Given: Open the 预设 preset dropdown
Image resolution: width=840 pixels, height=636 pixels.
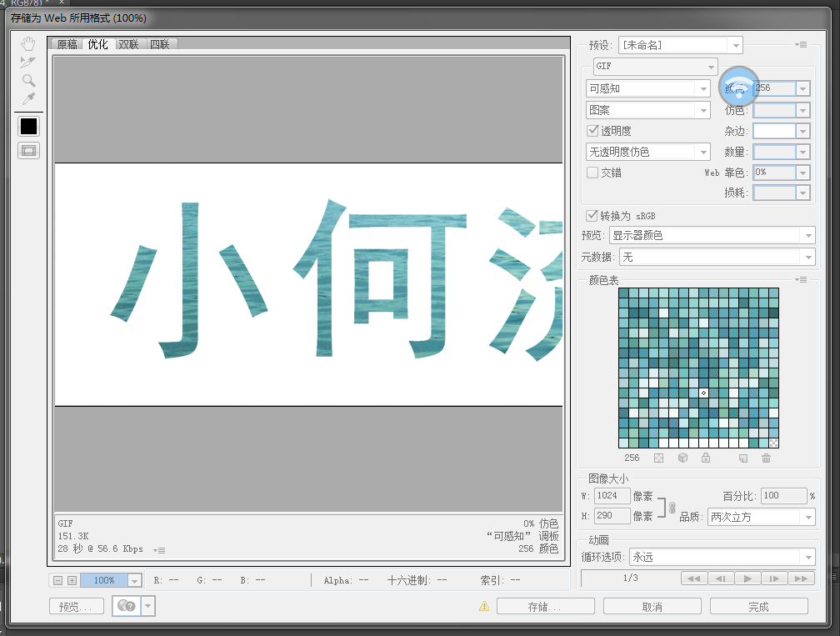Looking at the screenshot, I should [680, 45].
